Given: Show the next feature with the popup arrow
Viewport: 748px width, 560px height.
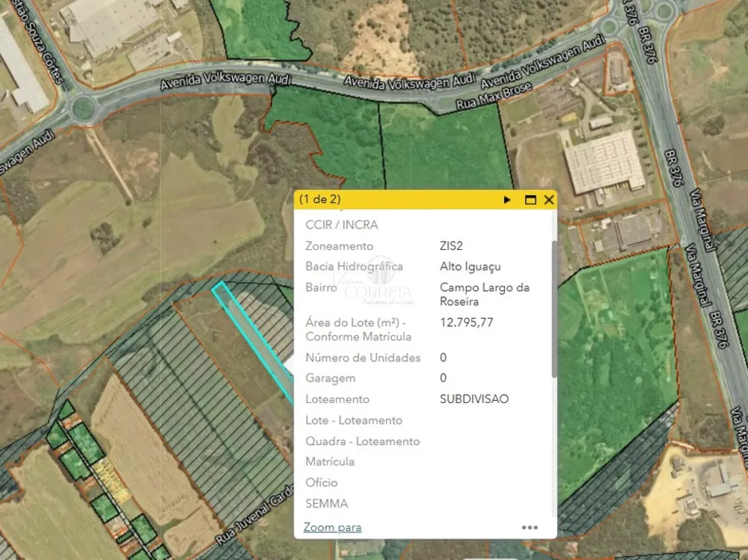Looking at the screenshot, I should pyautogui.click(x=507, y=200).
